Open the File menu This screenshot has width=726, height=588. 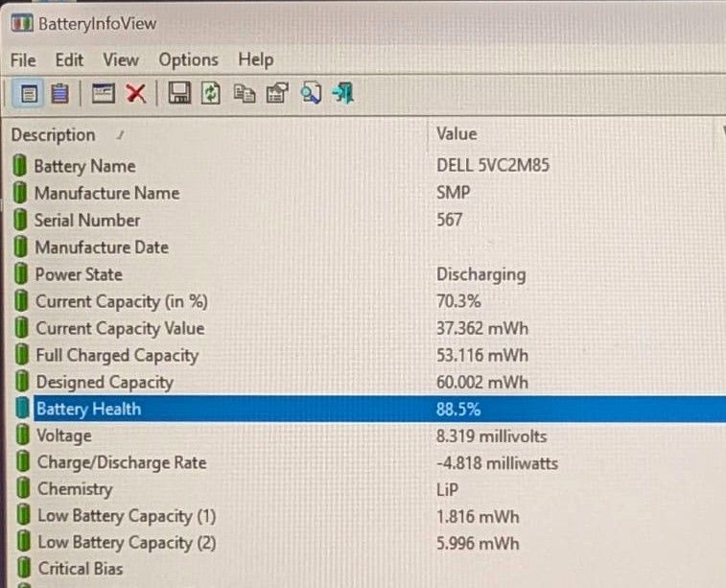coord(23,60)
